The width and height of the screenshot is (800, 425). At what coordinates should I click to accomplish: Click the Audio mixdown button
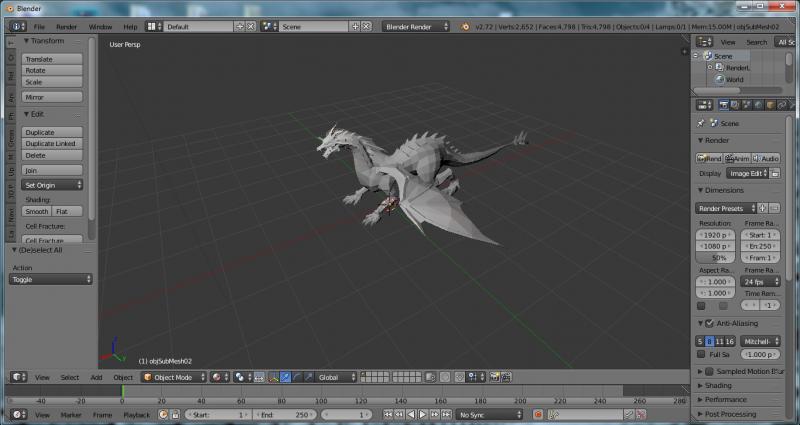[x=766, y=158]
